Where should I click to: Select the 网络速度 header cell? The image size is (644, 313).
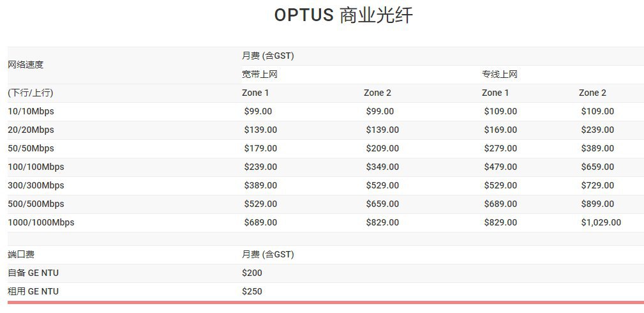(26, 65)
